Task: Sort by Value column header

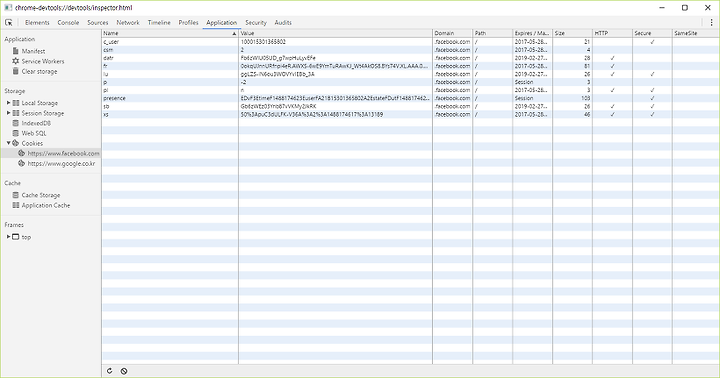Action: coord(335,33)
